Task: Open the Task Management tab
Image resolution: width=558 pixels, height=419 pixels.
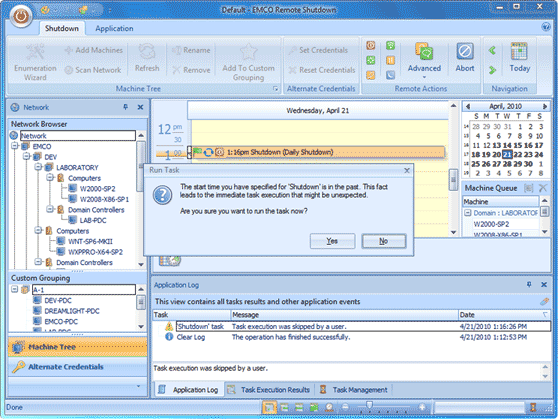Action: [354, 390]
